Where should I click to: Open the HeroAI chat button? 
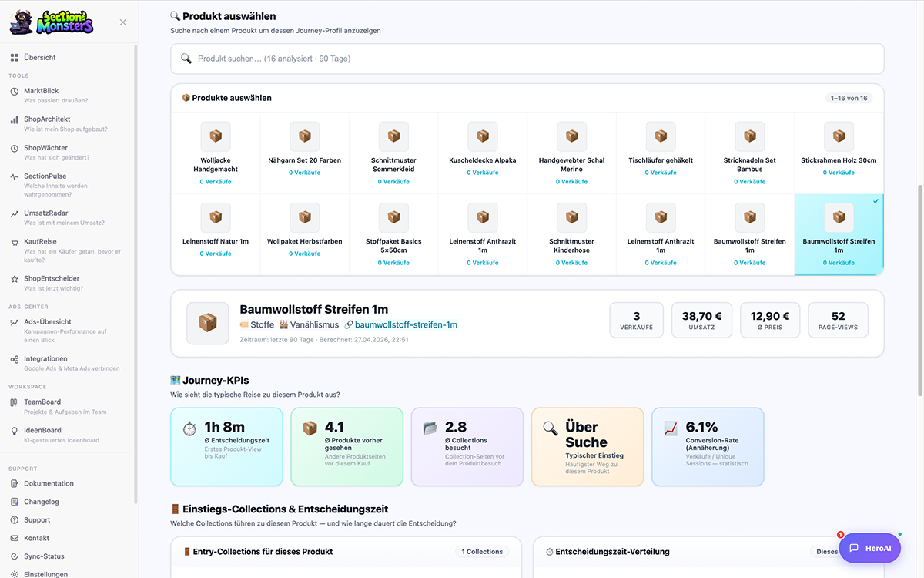coord(869,548)
